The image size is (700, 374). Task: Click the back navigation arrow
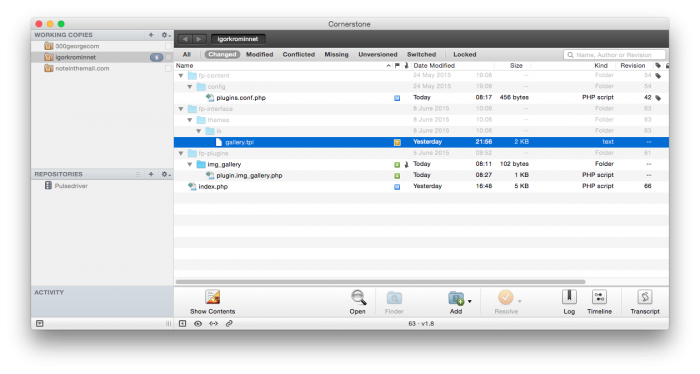click(185, 39)
